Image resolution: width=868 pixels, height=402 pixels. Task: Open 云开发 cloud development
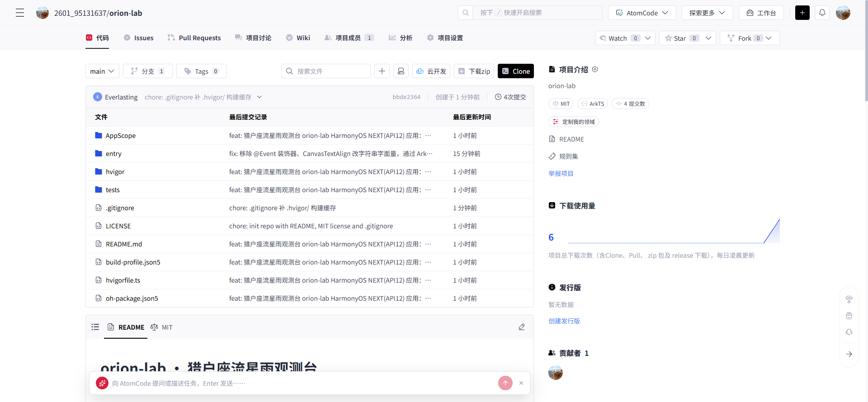coord(431,71)
